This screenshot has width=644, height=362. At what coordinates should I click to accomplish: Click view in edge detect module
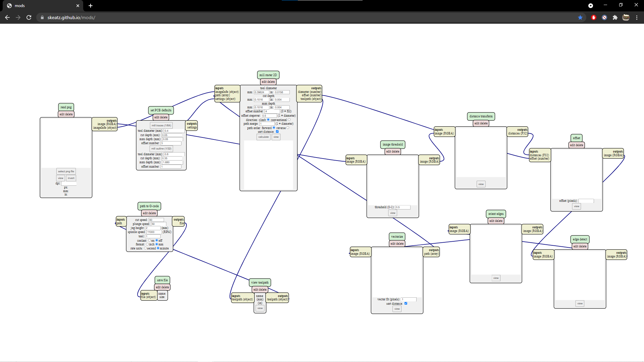pyautogui.click(x=580, y=303)
